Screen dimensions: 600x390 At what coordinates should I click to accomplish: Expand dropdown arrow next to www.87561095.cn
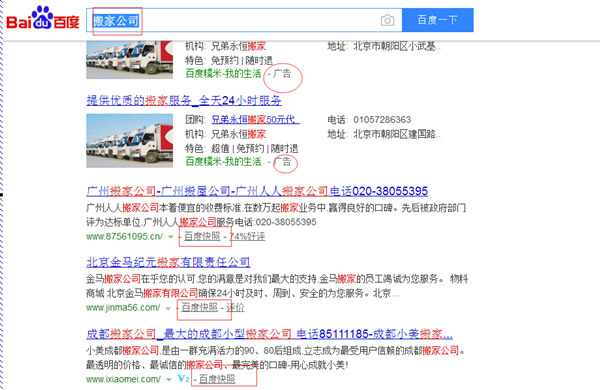pos(171,237)
